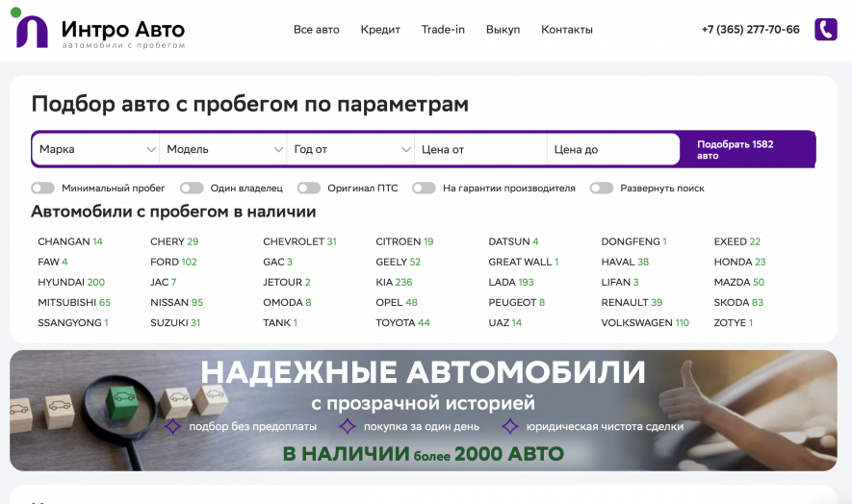Click the OMODA 8 link
This screenshot has height=504, width=852.
287,303
